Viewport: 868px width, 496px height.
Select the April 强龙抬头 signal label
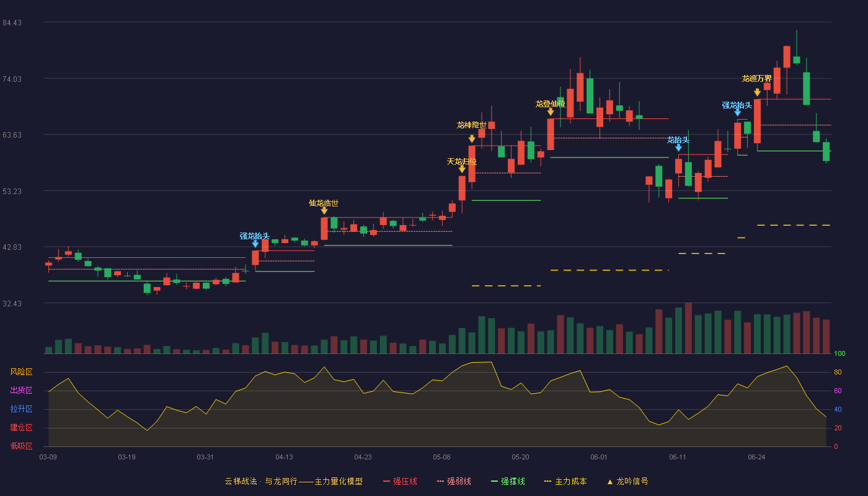coord(255,236)
